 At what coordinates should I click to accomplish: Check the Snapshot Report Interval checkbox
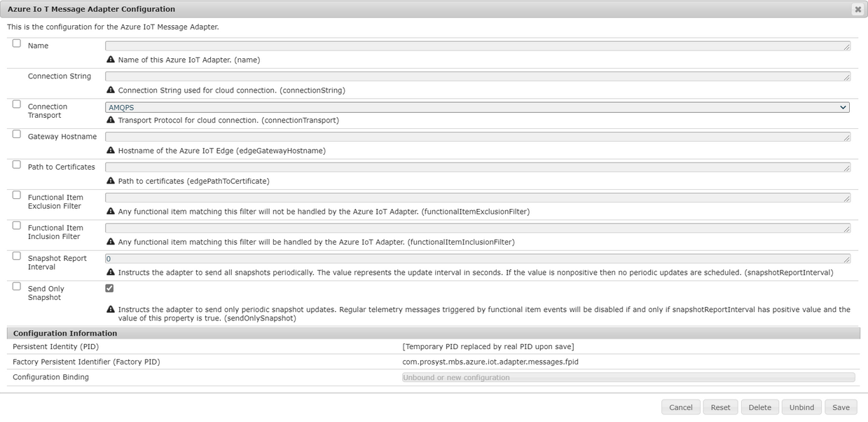click(16, 255)
